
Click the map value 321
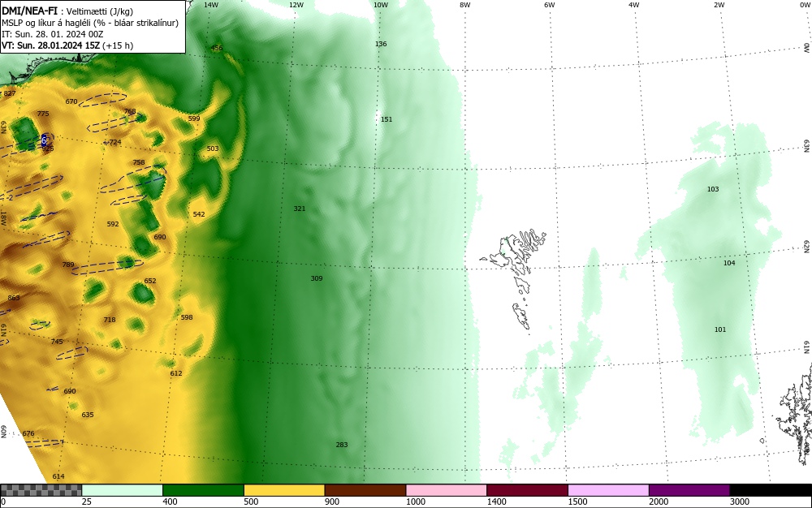(x=300, y=209)
